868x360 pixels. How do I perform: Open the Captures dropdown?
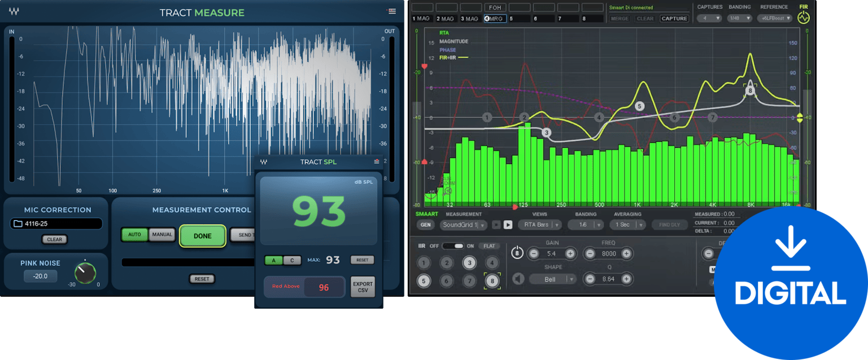709,18
